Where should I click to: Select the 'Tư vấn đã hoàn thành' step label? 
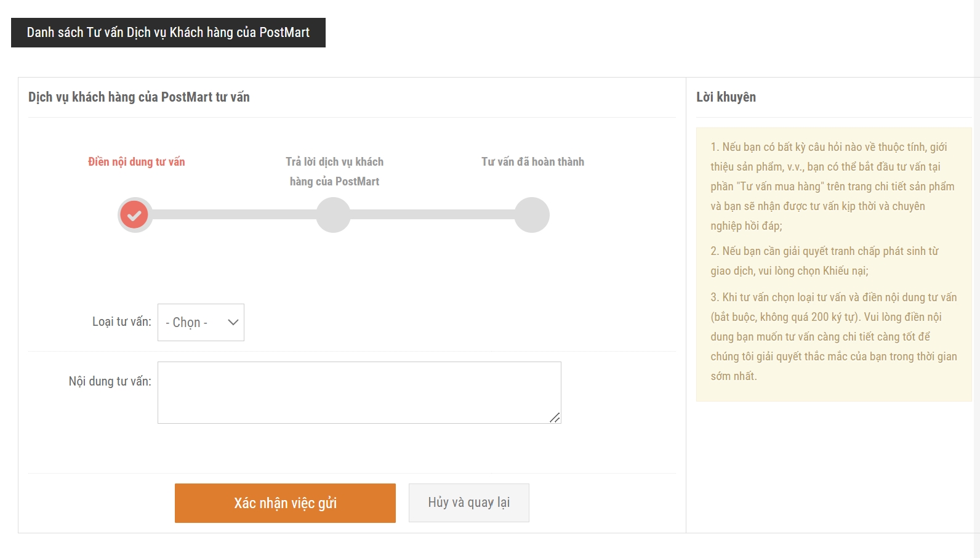532,162
